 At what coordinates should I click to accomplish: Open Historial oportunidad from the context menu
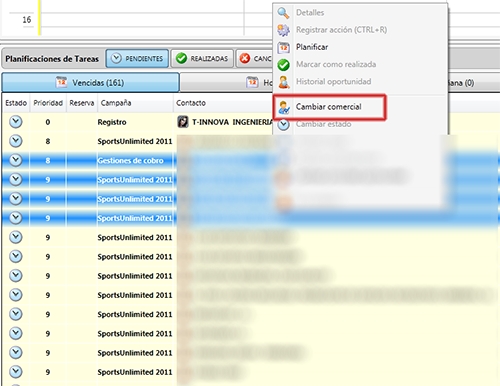tap(333, 82)
